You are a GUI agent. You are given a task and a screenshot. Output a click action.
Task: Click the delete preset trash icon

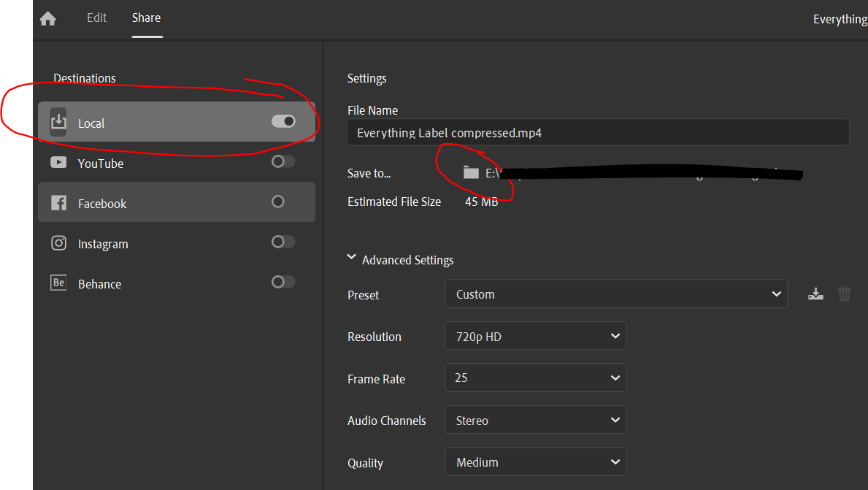point(845,294)
